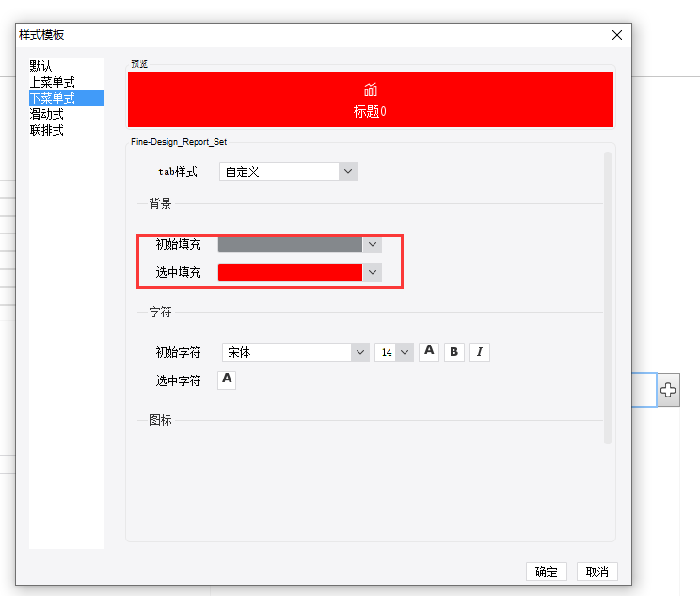Click the gray 初始填充 color swatch
700x596 pixels.
point(290,245)
